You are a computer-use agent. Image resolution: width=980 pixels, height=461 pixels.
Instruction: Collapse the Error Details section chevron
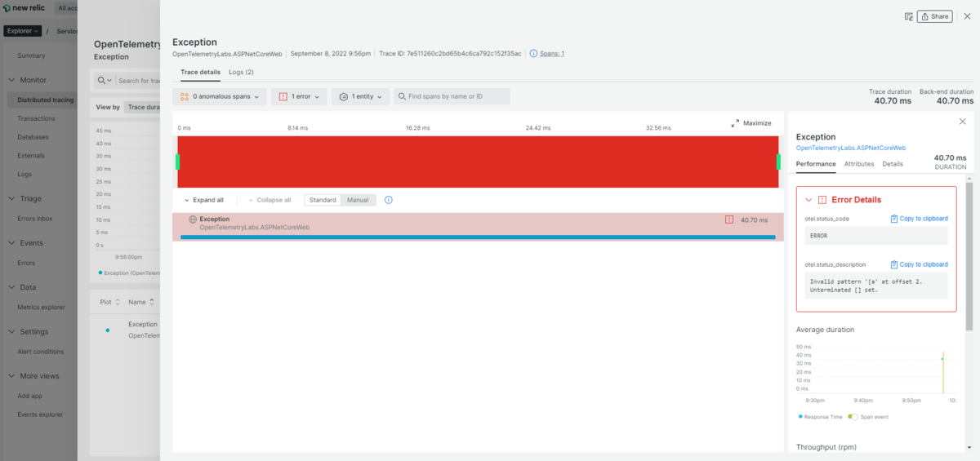[808, 200]
